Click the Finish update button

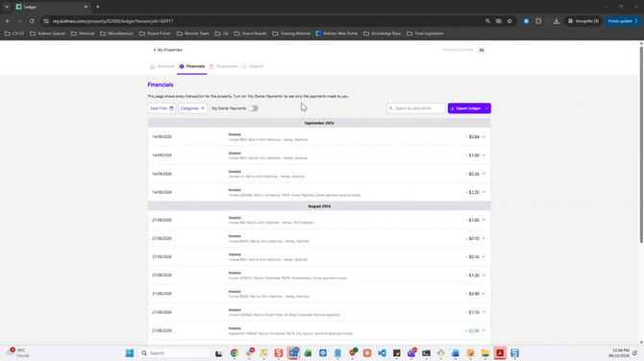pyautogui.click(x=623, y=21)
